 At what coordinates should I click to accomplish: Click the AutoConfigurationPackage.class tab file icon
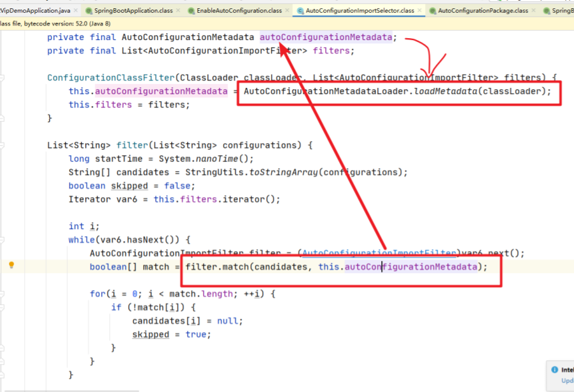[432, 11]
